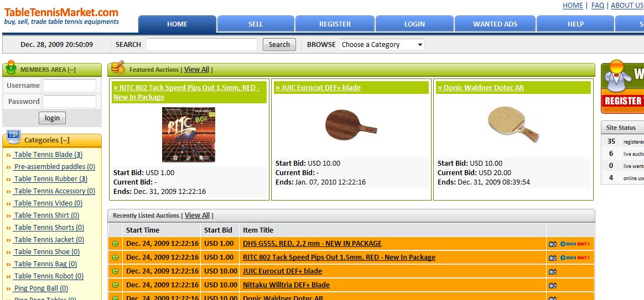Click binoculars watch icon for Nittaku Willtria

(x=553, y=286)
